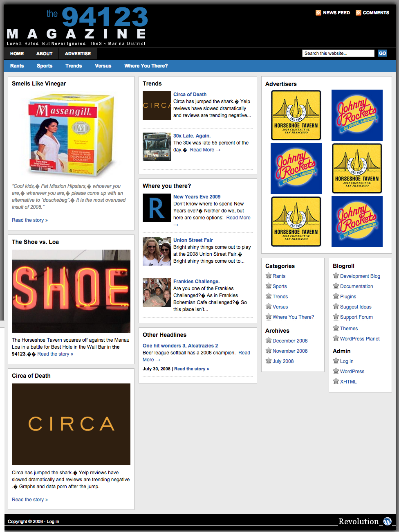The width and height of the screenshot is (399, 532).
Task: Select Trends in the blue category bar
Action: (74, 66)
